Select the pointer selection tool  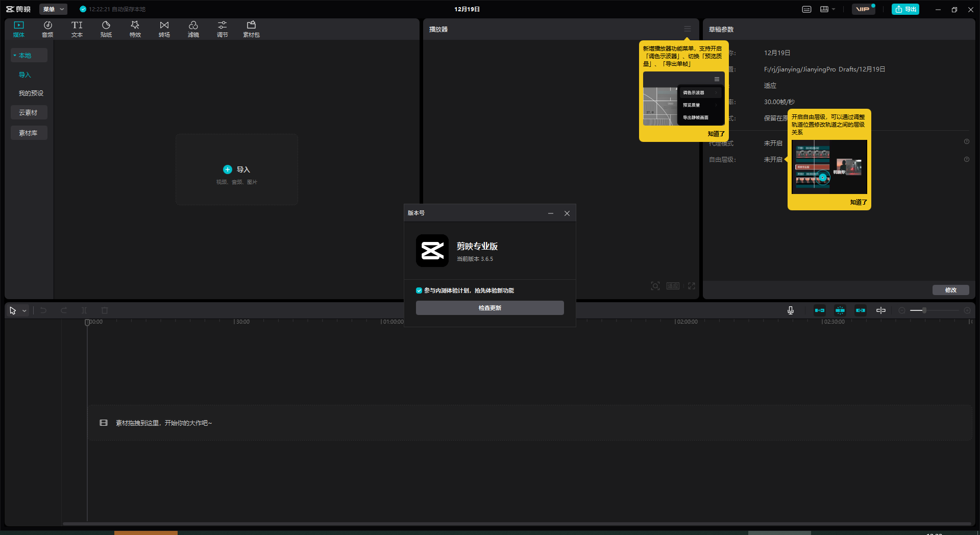point(13,310)
